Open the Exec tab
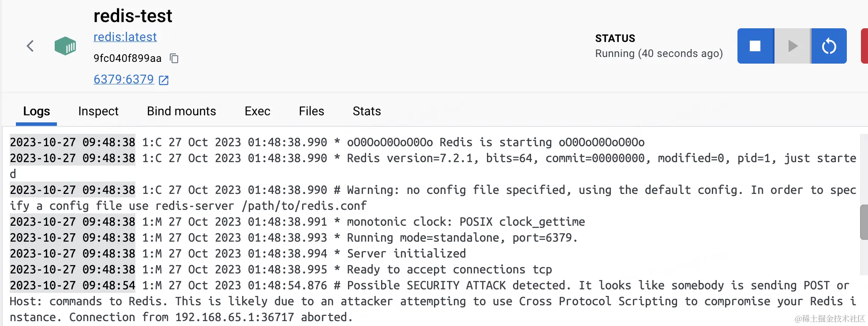868x326 pixels. 257,111
